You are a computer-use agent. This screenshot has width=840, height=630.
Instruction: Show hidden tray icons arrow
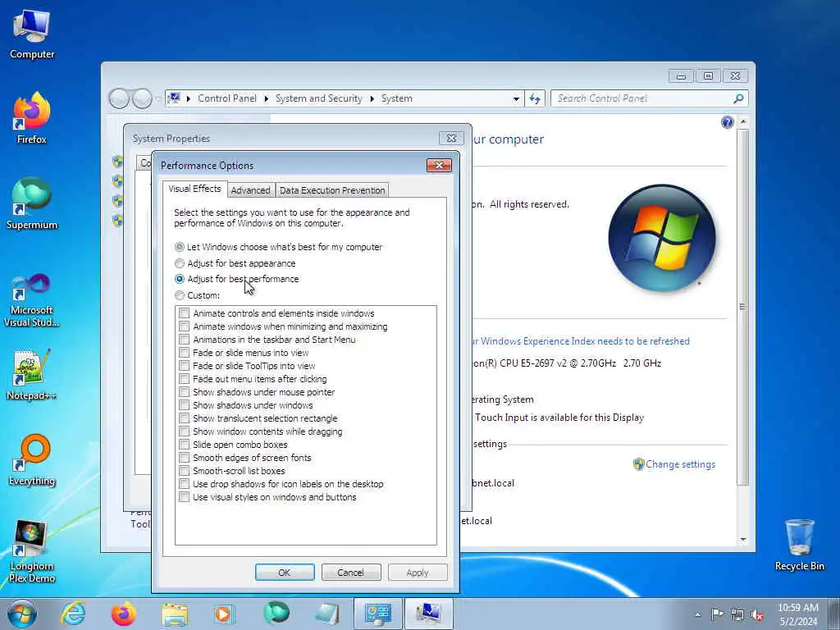697,614
